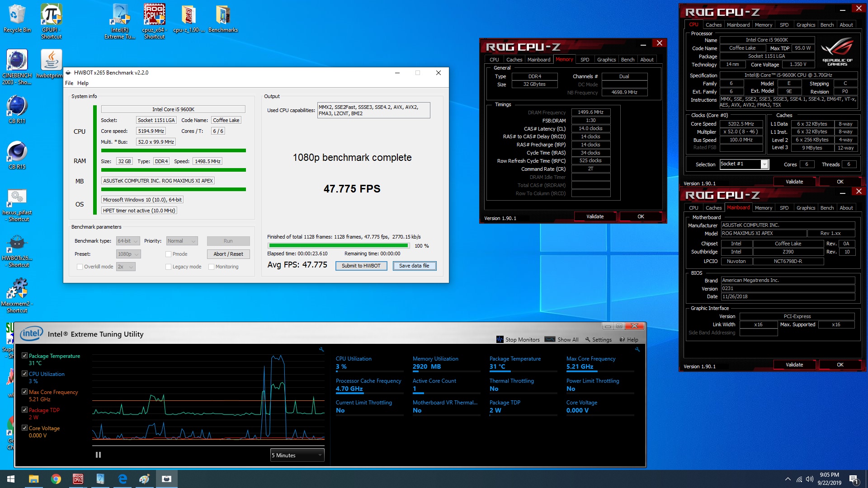Enable the Legacy mode checkbox
Image resolution: width=868 pixels, height=488 pixels.
pyautogui.click(x=168, y=267)
